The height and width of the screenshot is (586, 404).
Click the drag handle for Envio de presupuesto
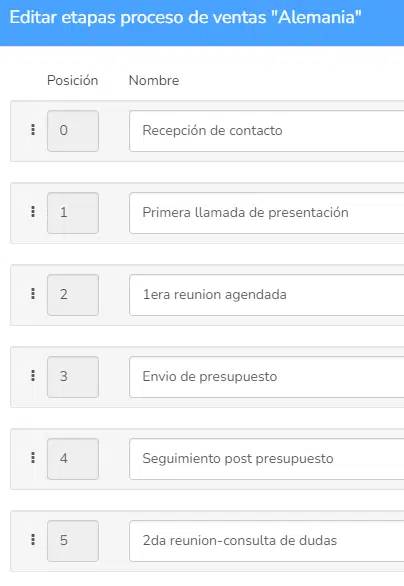(x=33, y=376)
